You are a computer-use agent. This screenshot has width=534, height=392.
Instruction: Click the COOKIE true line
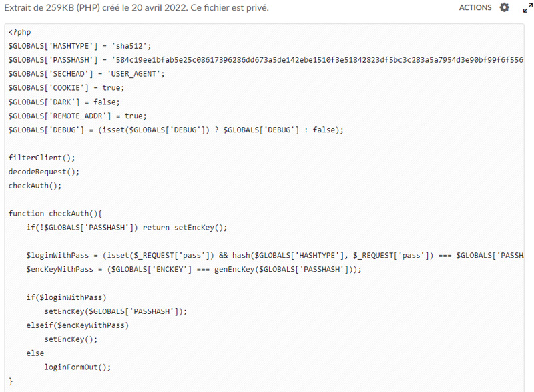click(66, 88)
